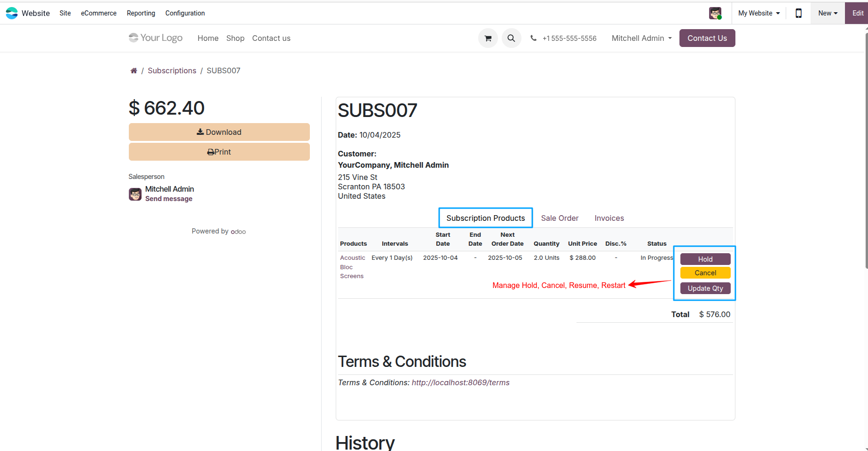Image resolution: width=868 pixels, height=451 pixels.
Task: Go to the Home nav link
Action: 208,38
